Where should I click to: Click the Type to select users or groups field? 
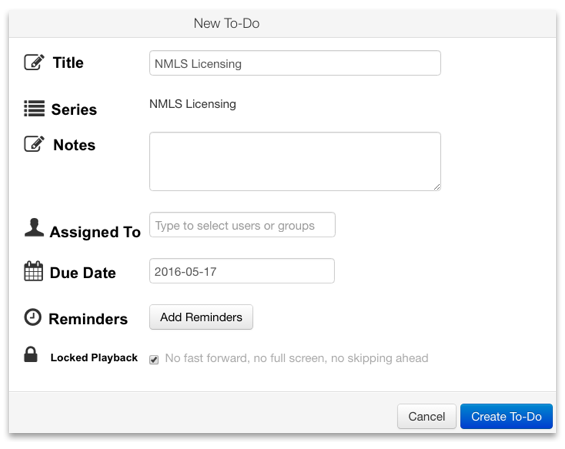tap(242, 225)
